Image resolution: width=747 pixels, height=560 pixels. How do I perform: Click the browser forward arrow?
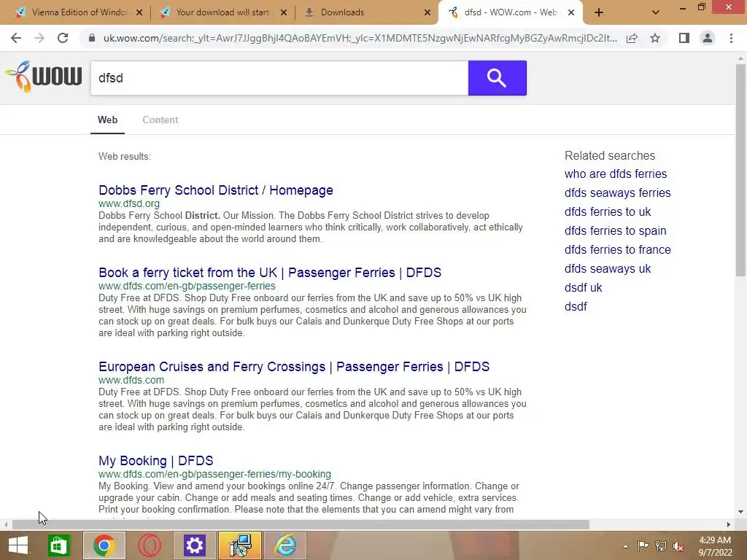tap(39, 38)
